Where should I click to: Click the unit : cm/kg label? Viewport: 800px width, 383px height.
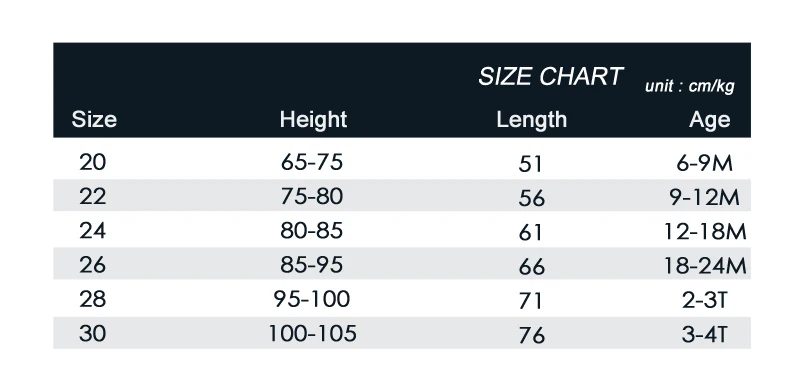(689, 86)
